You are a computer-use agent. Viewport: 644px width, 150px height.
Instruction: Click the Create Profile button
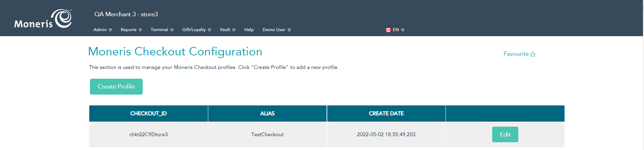click(116, 86)
